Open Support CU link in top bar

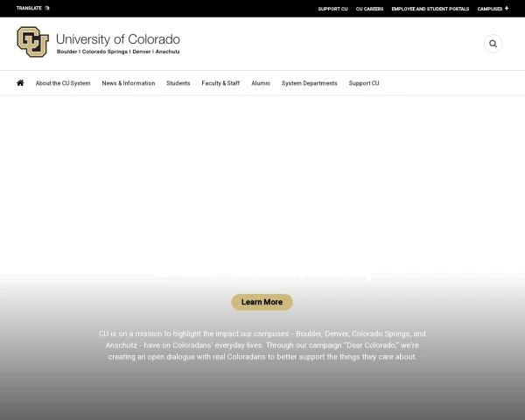point(332,9)
